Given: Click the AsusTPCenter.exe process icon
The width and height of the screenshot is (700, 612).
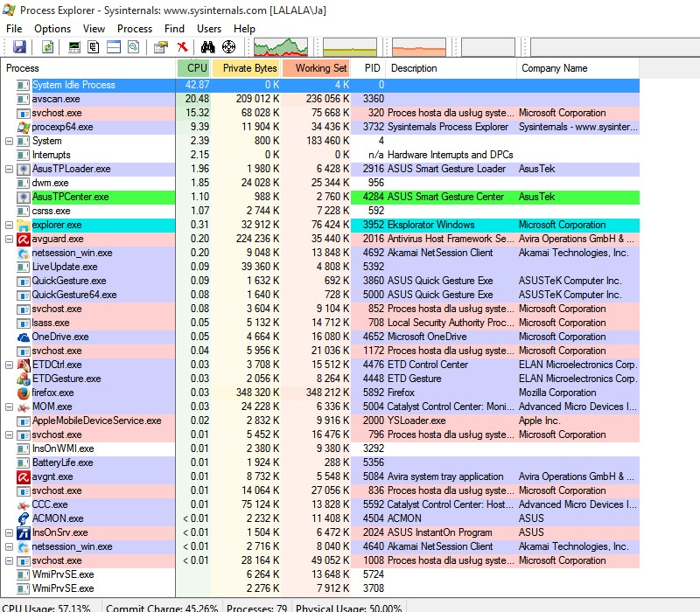Looking at the screenshot, I should click(24, 198).
